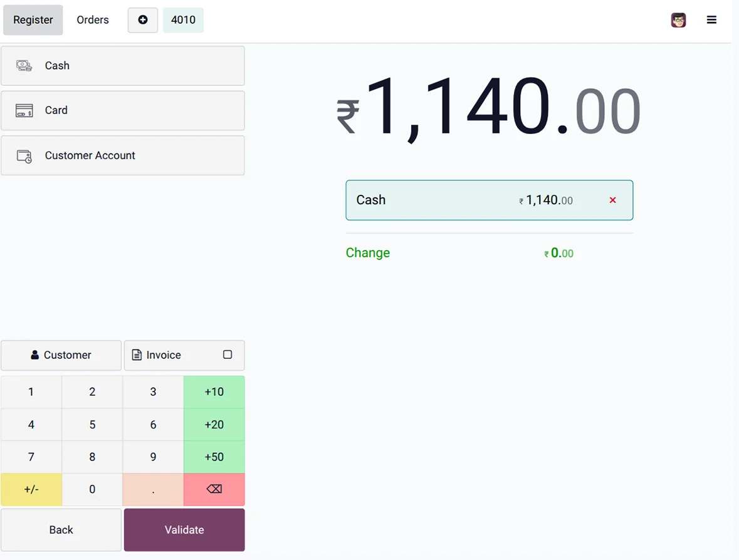Tap numpad key 4
739x560 pixels.
(31, 424)
